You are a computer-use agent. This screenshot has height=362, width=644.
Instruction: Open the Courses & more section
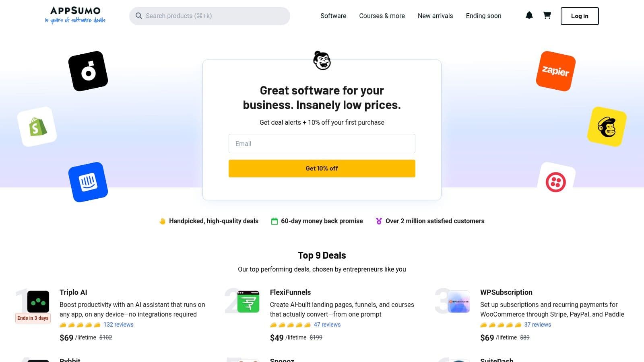pyautogui.click(x=382, y=16)
